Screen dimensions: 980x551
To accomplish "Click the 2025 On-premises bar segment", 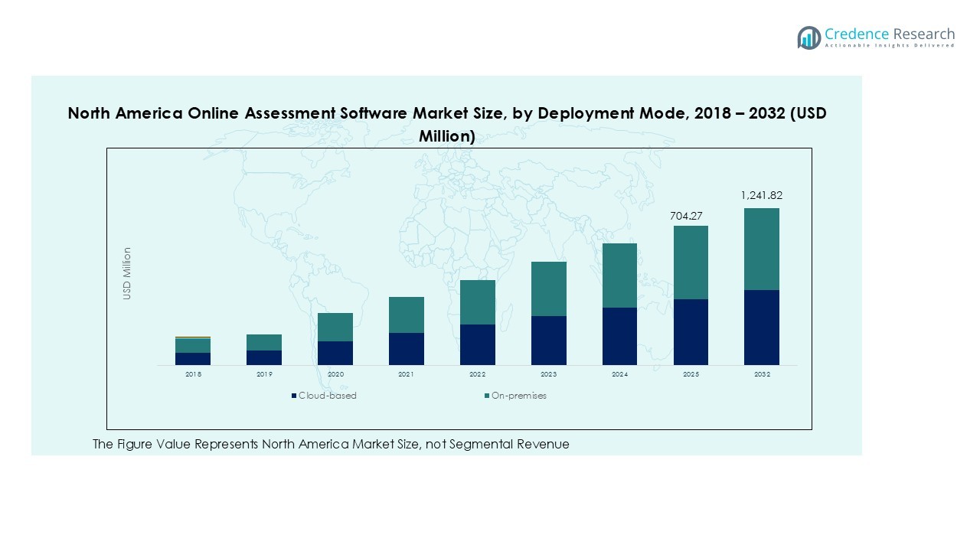I will coord(691,262).
